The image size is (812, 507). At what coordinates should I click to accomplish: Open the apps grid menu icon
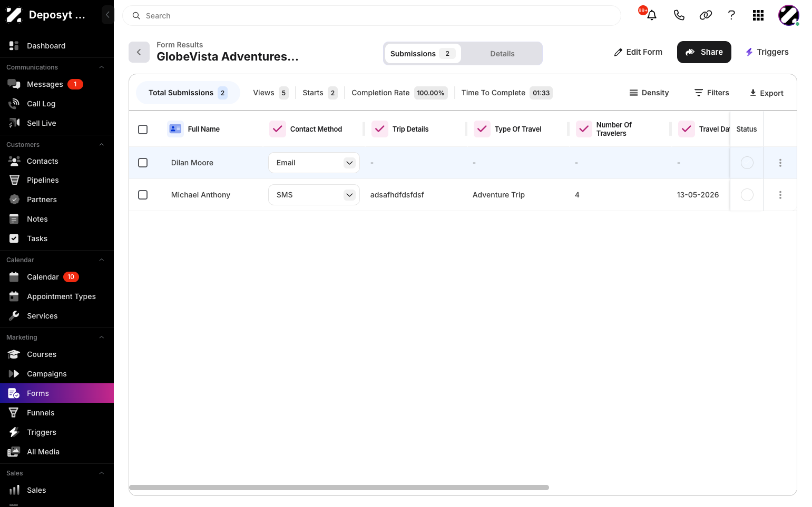click(x=758, y=15)
